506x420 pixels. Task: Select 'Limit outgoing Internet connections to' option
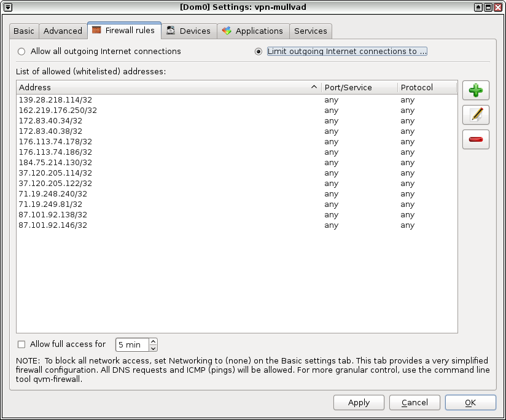pyautogui.click(x=259, y=52)
